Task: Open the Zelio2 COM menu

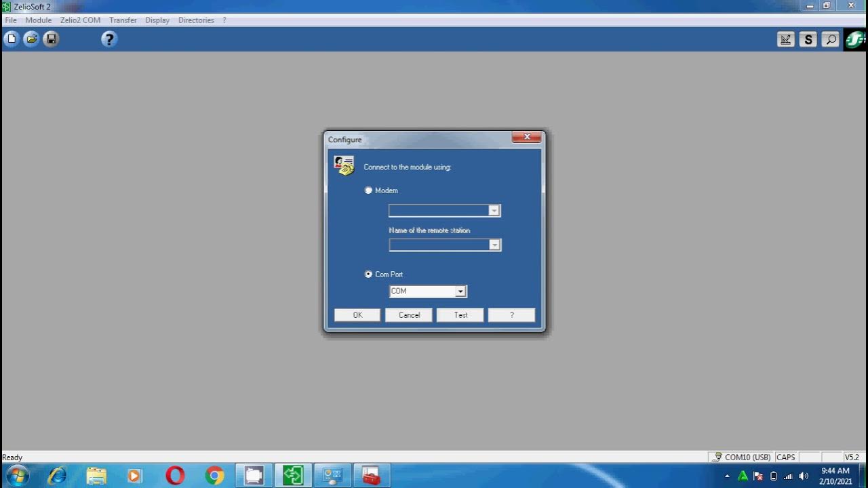Action: pyautogui.click(x=80, y=20)
